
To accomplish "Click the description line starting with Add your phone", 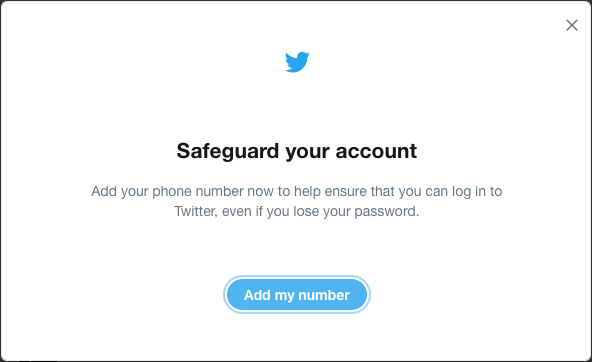I will pos(297,191).
